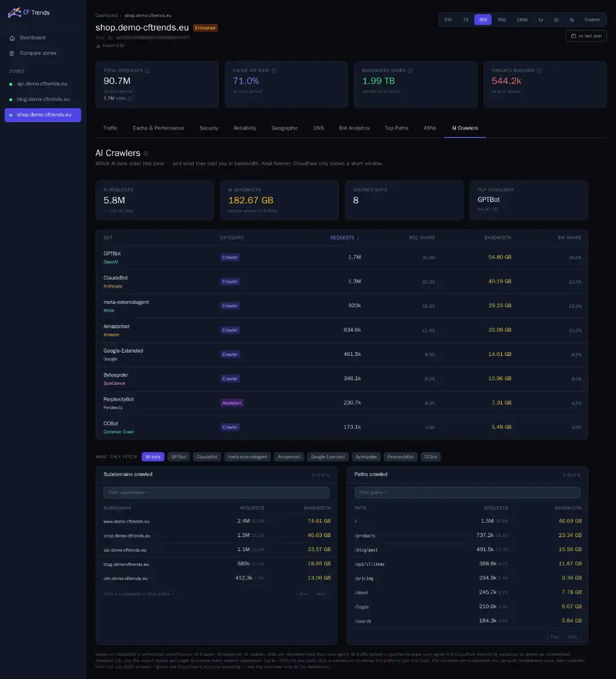Click the GPTBot row in bot table
Screen dimensions: 616x679
pyautogui.click(x=342, y=257)
